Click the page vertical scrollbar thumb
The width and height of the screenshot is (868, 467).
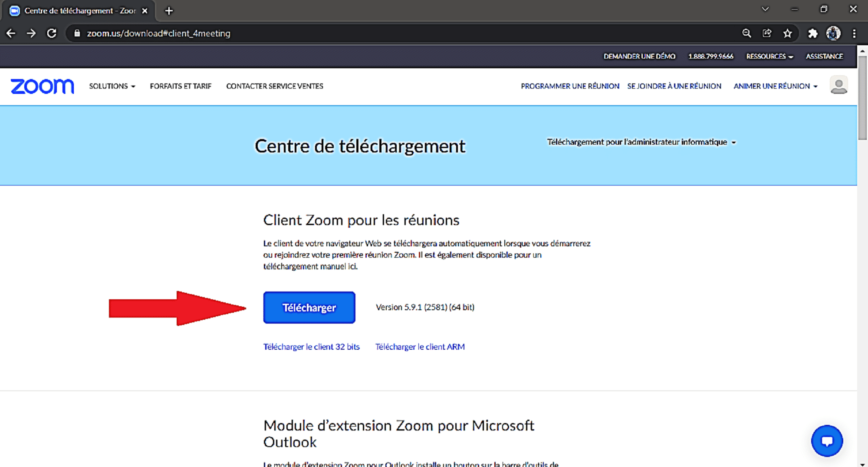[862, 98]
